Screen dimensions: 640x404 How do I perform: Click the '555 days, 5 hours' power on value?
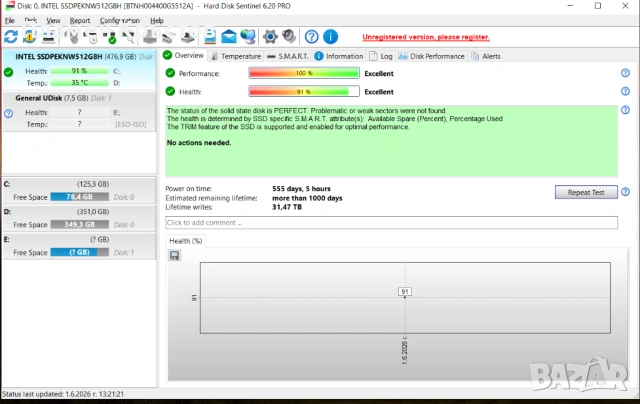[x=301, y=189]
